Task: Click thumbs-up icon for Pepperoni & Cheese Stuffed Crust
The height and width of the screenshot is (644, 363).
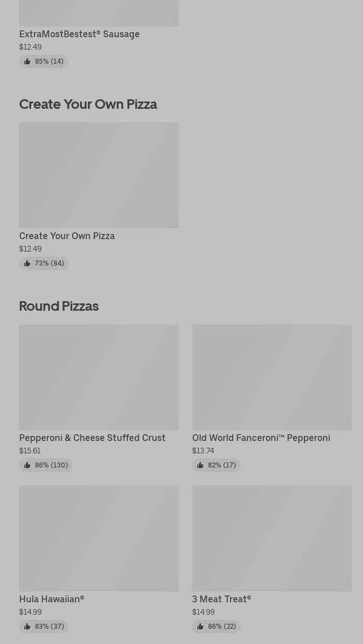Action: [27, 465]
